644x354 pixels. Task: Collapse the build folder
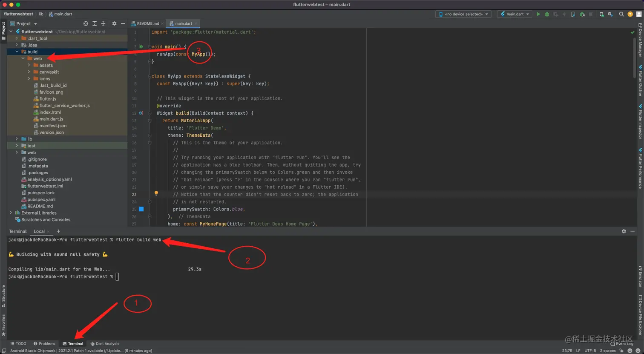pyautogui.click(x=17, y=52)
